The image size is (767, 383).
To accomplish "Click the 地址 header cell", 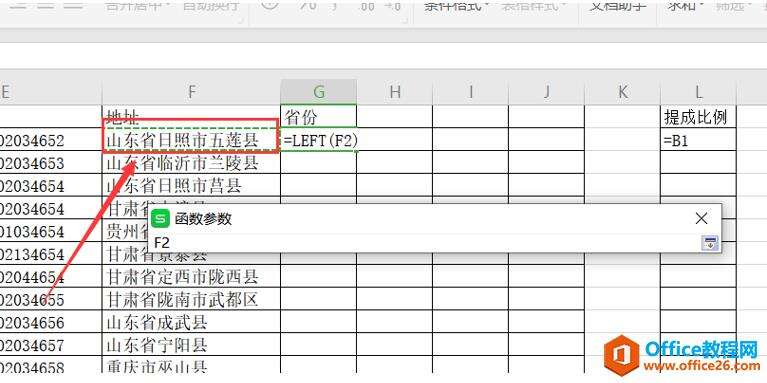I will [x=192, y=116].
